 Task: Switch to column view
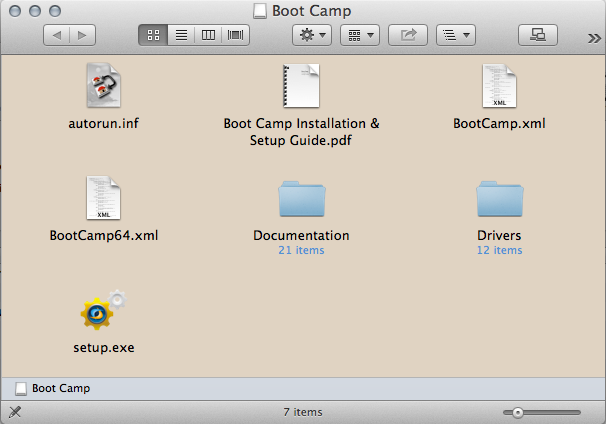208,36
